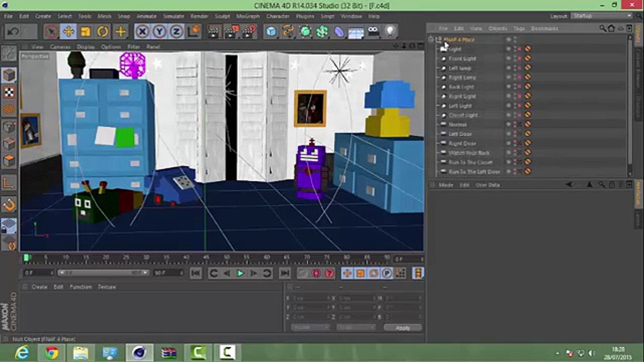Select the Move tool
The width and height of the screenshot is (644, 362).
coord(68,32)
